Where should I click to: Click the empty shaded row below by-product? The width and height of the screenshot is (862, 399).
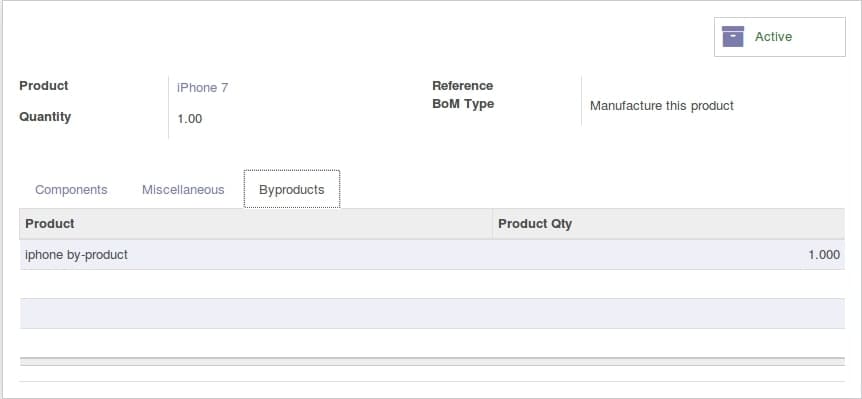pos(432,313)
